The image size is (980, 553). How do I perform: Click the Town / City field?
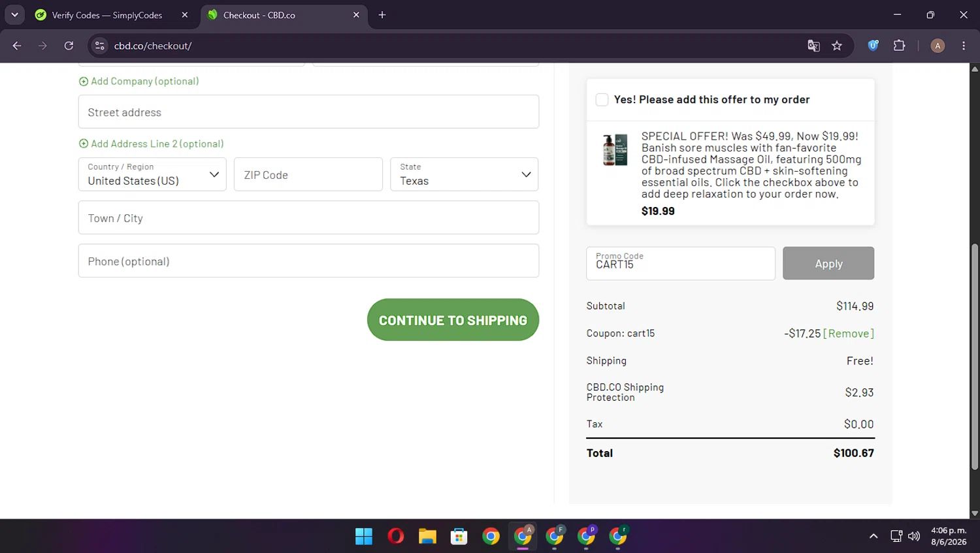[x=308, y=217]
